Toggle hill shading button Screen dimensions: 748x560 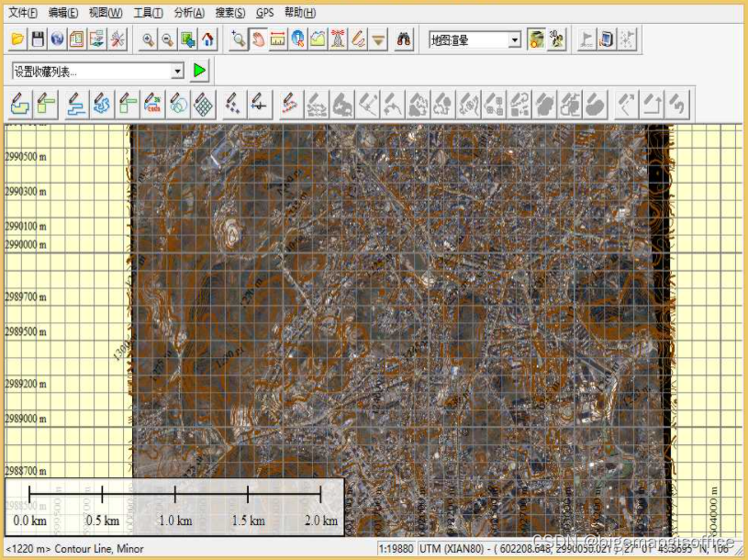click(537, 39)
